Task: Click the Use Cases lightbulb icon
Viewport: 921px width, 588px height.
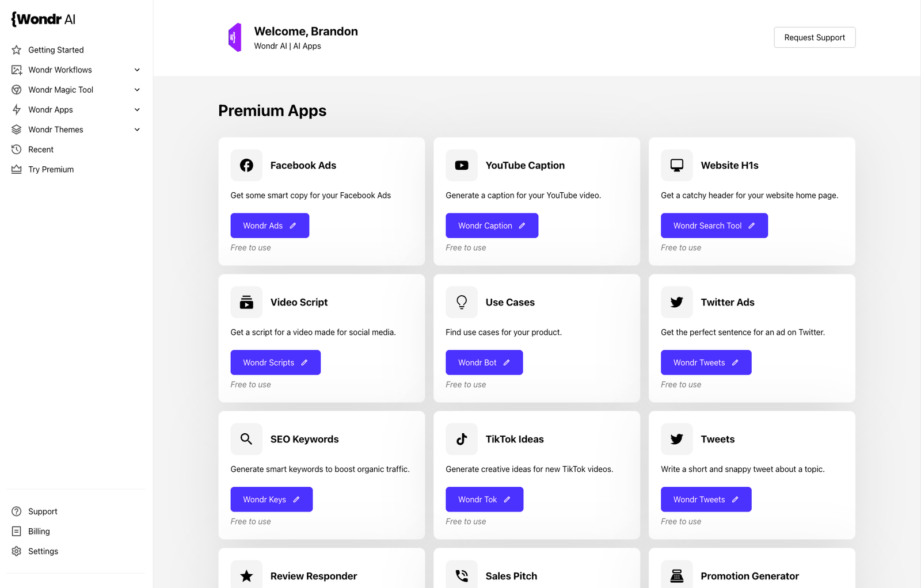Action: click(461, 302)
